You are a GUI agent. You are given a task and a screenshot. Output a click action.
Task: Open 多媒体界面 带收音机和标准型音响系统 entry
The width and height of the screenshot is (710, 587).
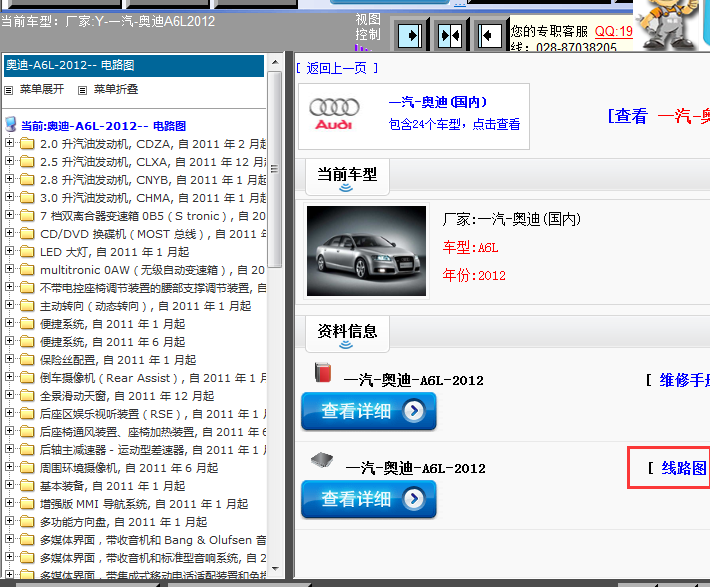click(153, 558)
